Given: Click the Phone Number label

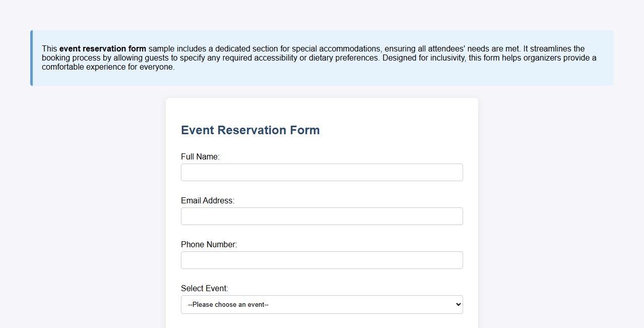Looking at the screenshot, I should pos(209,244).
